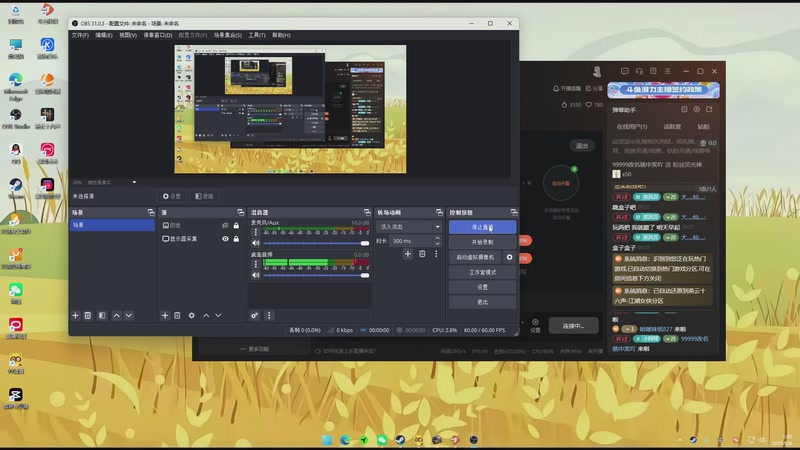
Task: Open 视图(V) menu in OBS
Action: (128, 35)
